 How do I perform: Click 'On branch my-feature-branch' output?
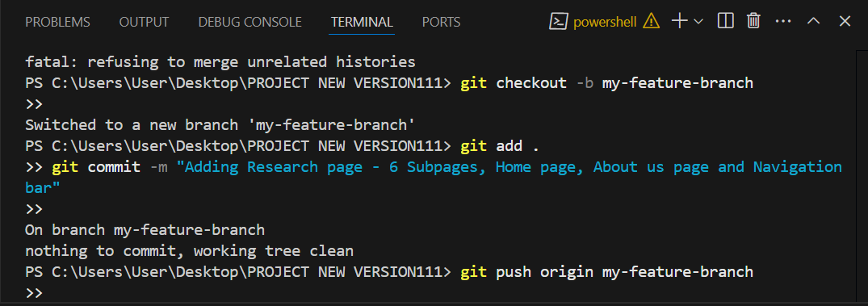pyautogui.click(x=145, y=229)
